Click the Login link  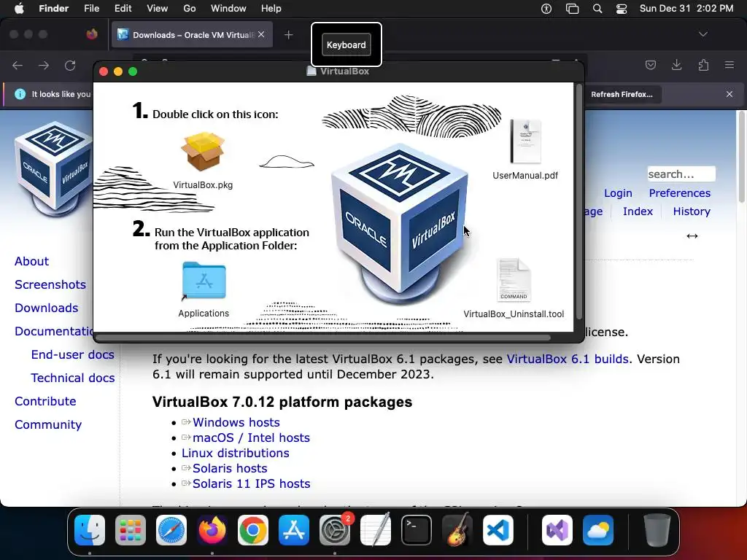tap(618, 192)
